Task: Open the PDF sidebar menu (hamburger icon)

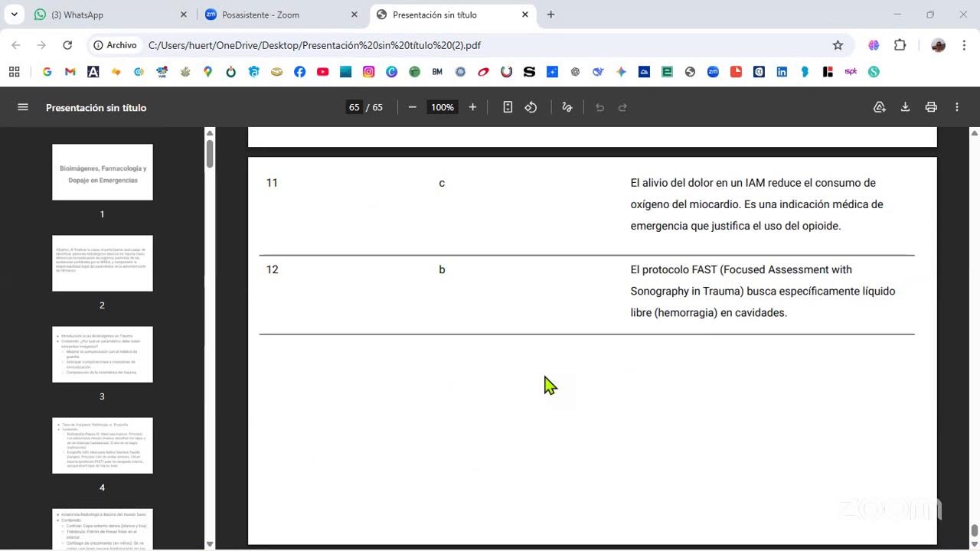Action: point(23,107)
